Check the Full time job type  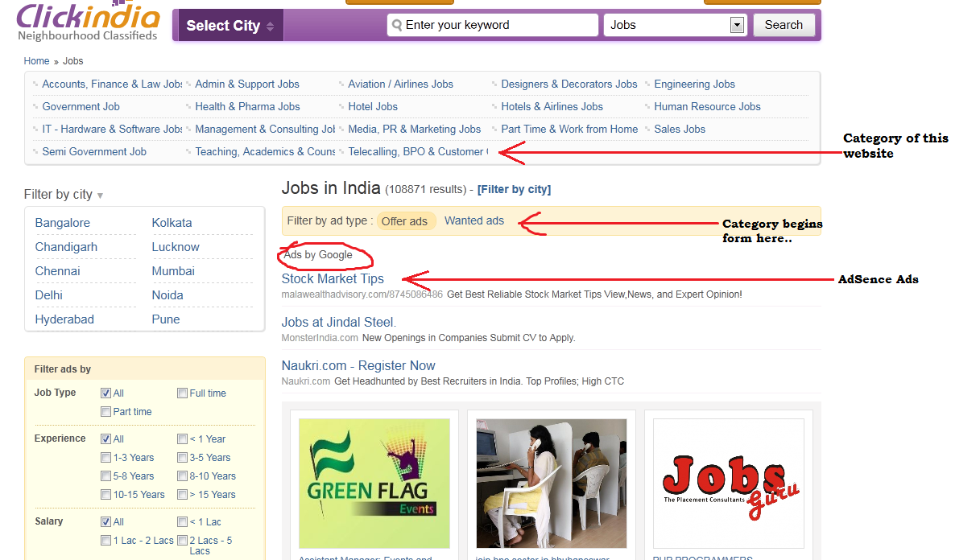coord(183,393)
